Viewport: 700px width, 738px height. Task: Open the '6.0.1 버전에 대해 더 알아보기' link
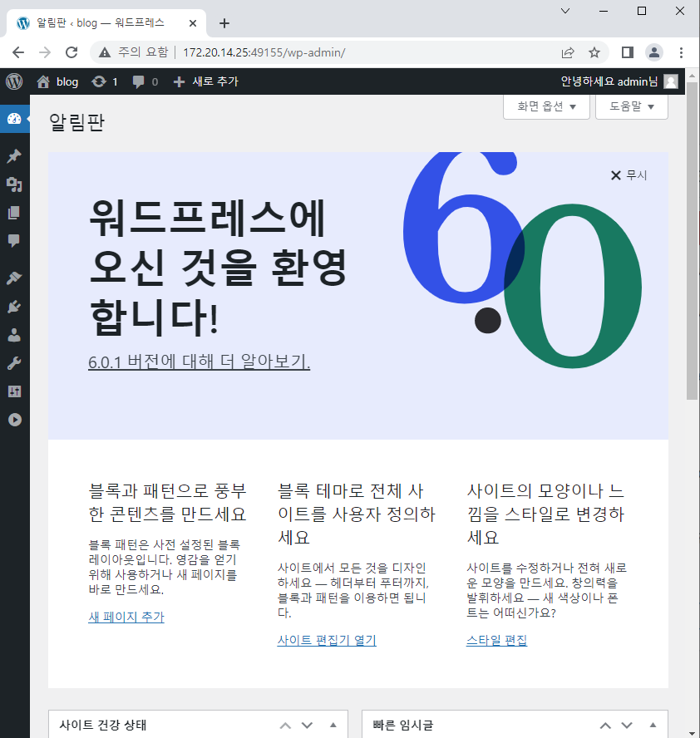(200, 362)
